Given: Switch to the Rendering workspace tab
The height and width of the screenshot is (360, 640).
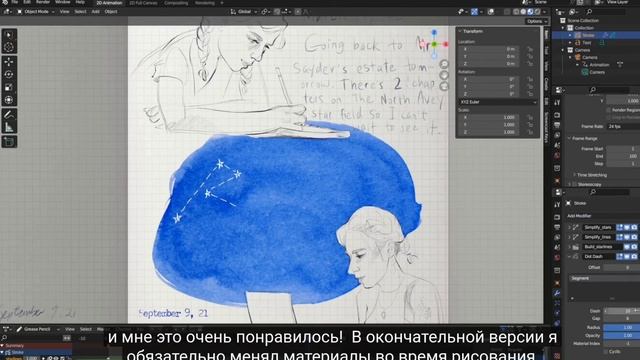Looking at the screenshot, I should point(205,3).
